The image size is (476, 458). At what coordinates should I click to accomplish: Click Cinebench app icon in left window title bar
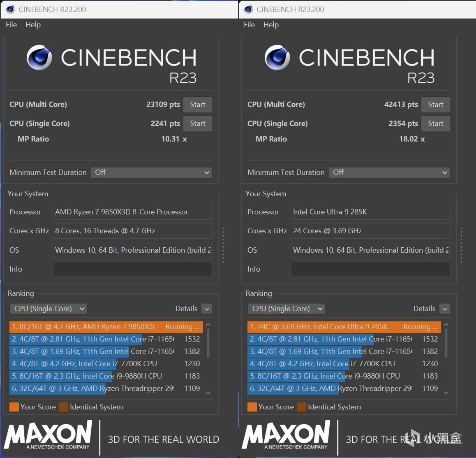(x=10, y=9)
